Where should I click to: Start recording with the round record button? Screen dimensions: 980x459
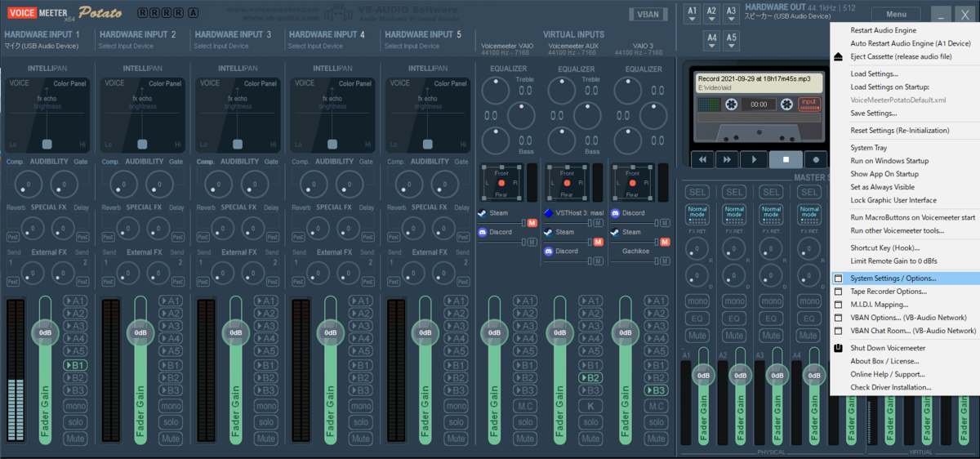point(816,159)
